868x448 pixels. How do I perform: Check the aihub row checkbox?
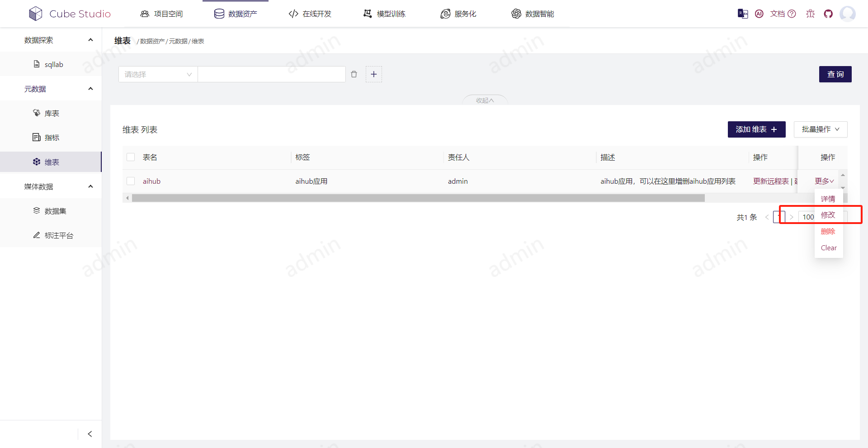[130, 181]
